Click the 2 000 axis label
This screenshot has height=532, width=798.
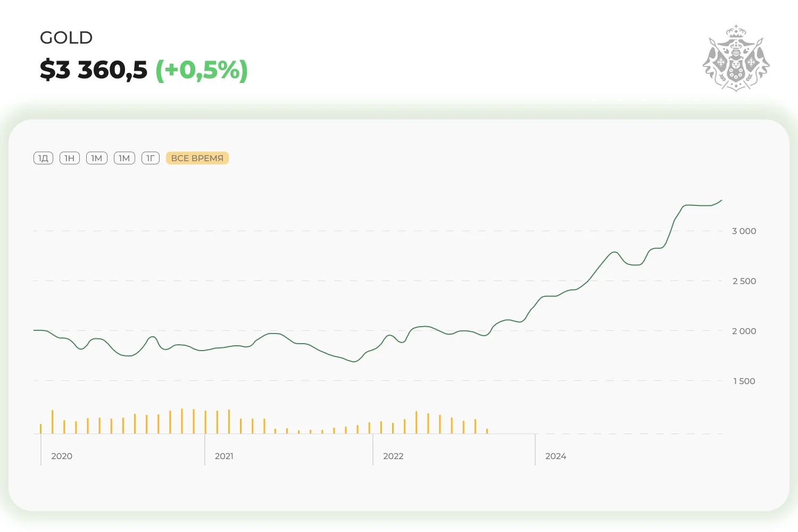[x=744, y=331]
